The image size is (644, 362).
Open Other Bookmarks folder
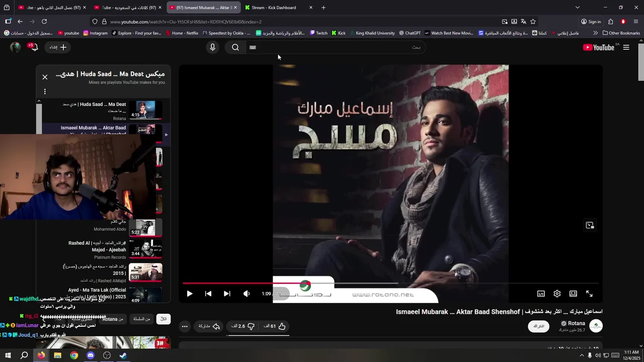pyautogui.click(x=621, y=33)
